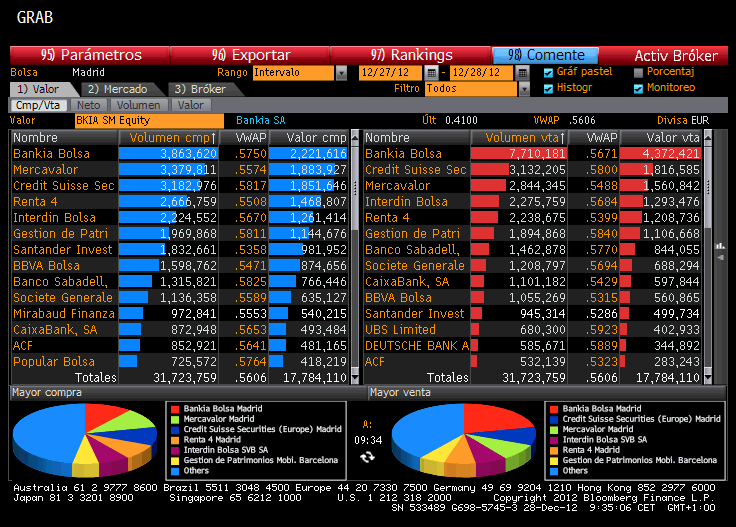Open 97) Rankings
Screen dimensions: 736x527
(412, 55)
